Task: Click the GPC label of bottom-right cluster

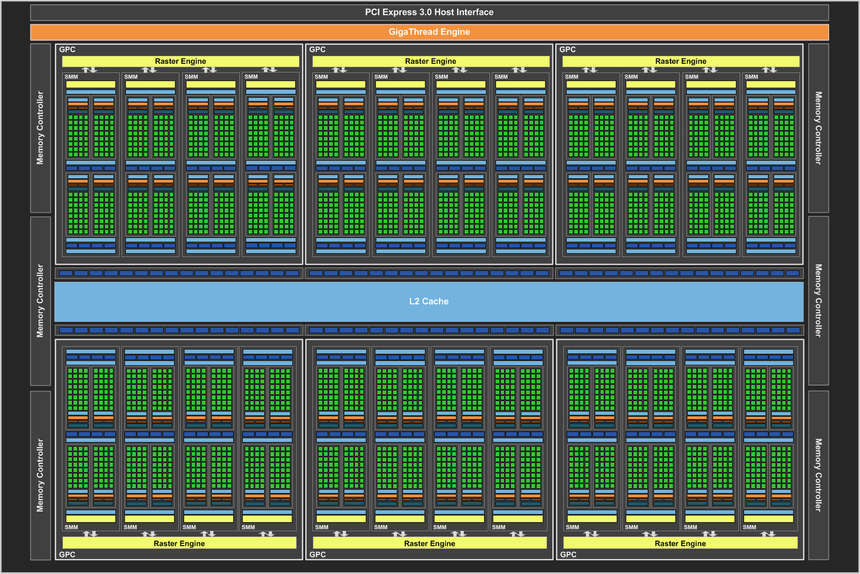Action: coord(567,554)
